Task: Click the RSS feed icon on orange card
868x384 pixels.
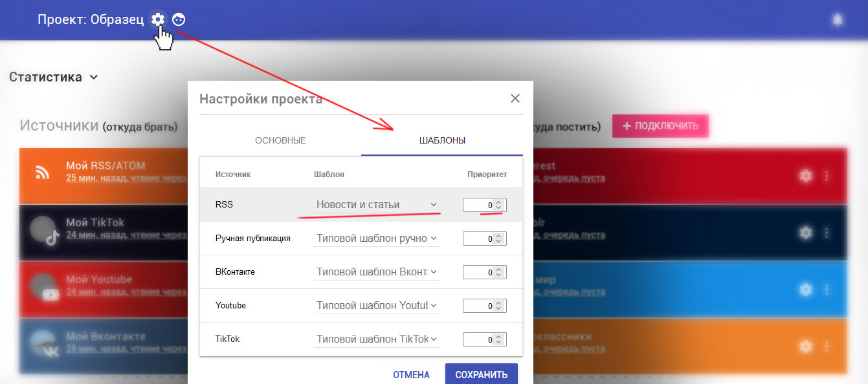Action: [43, 173]
